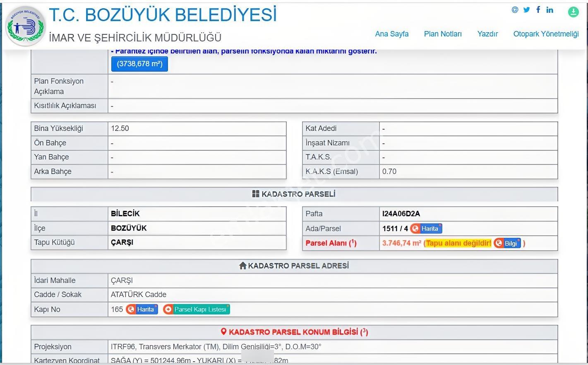Click the house icon in KADASTRO PARSEL ADRESİ header

(243, 266)
